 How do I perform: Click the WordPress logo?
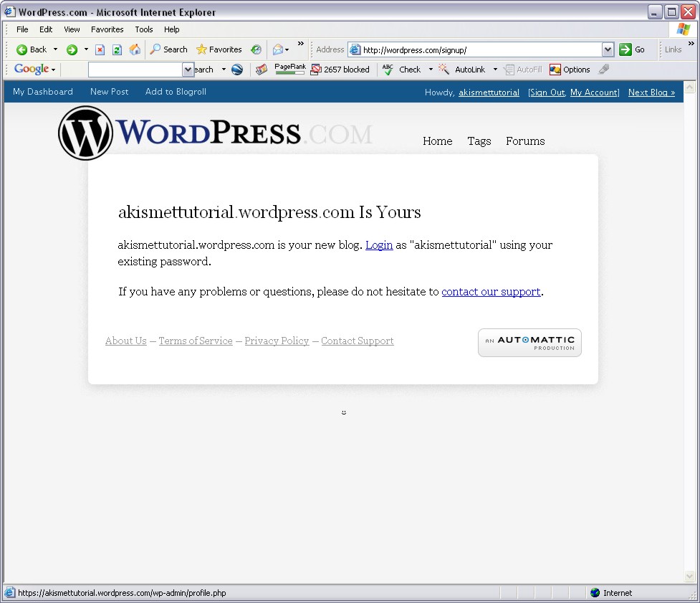[x=215, y=133]
